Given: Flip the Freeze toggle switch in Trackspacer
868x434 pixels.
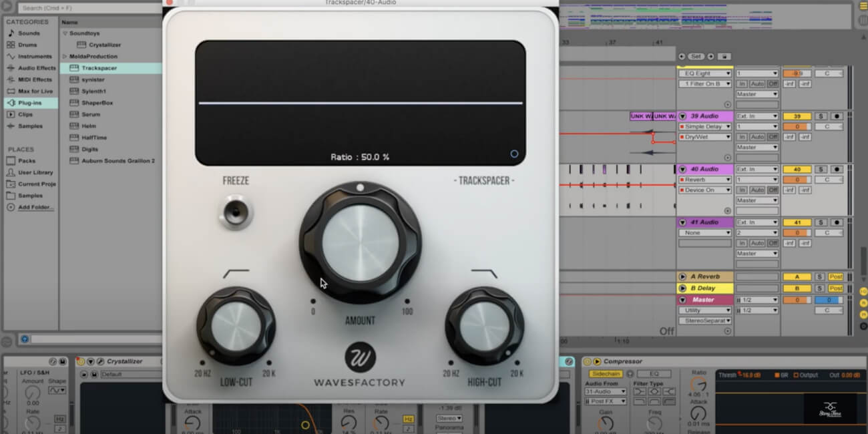Looking at the screenshot, I should pyautogui.click(x=236, y=212).
